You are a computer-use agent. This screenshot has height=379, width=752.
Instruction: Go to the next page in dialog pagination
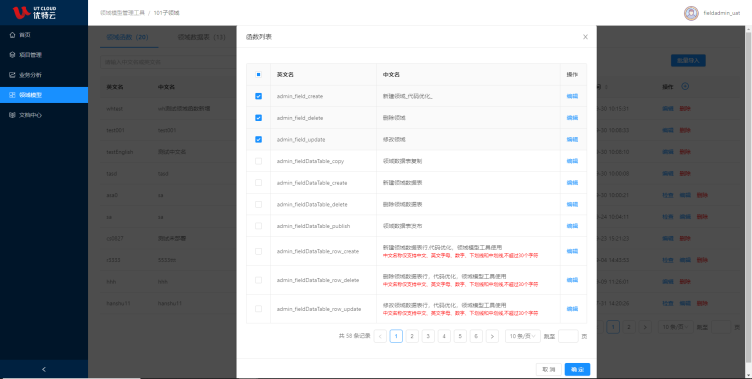492,336
